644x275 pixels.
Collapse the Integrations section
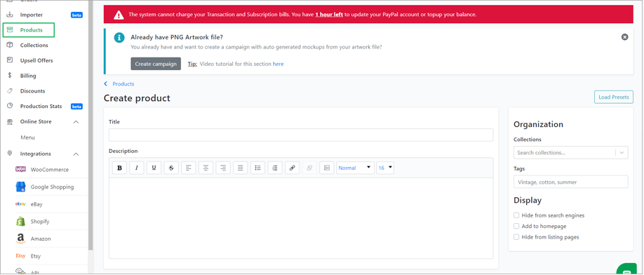point(76,154)
